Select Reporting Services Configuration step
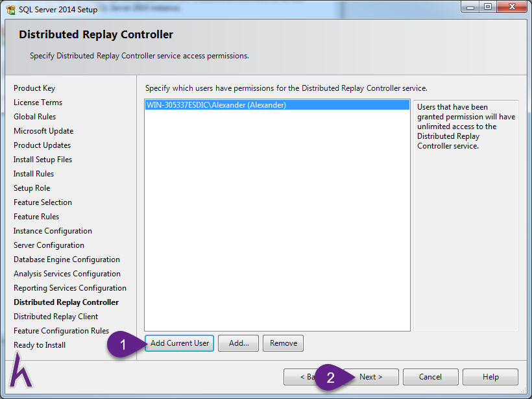Image resolution: width=532 pixels, height=399 pixels. (70, 287)
